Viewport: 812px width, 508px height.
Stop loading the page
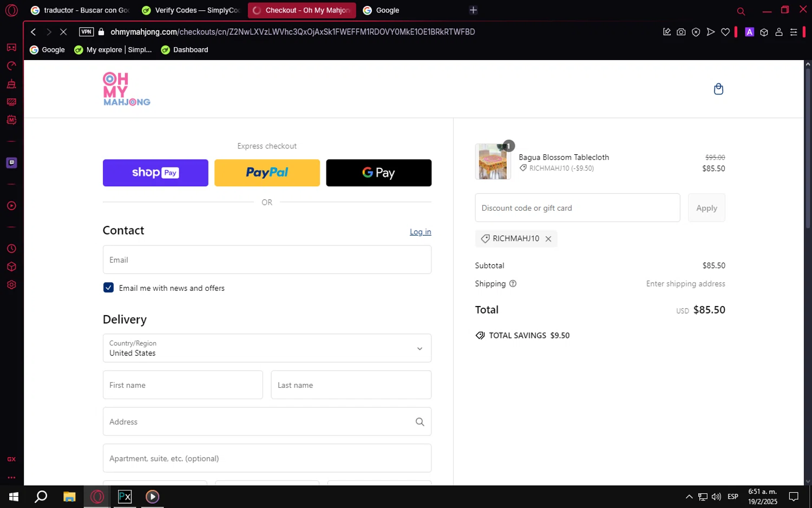click(x=63, y=32)
